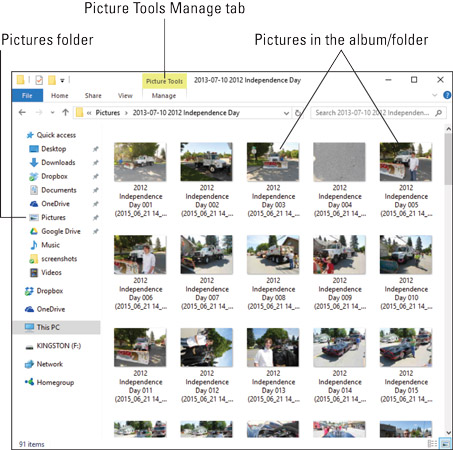Click the pin icon beside Documents
This screenshot has width=453, height=450.
tap(96, 190)
